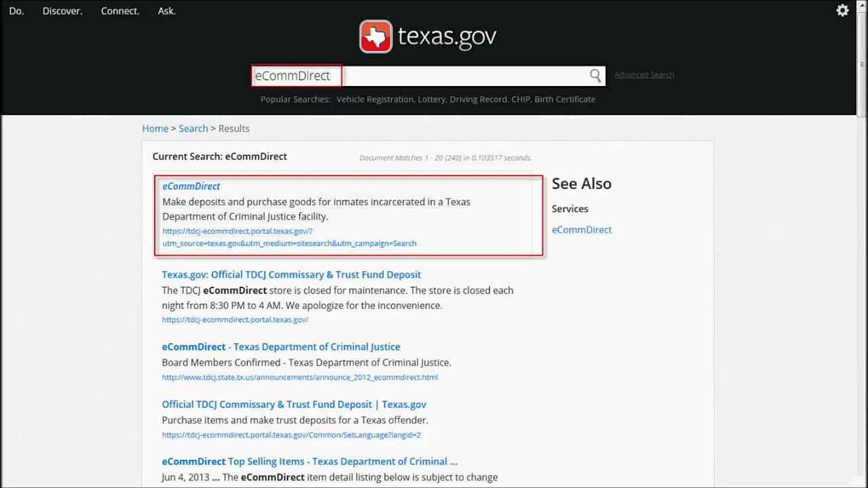The image size is (868, 488).
Task: Open the Connect. menu
Action: click(x=120, y=11)
